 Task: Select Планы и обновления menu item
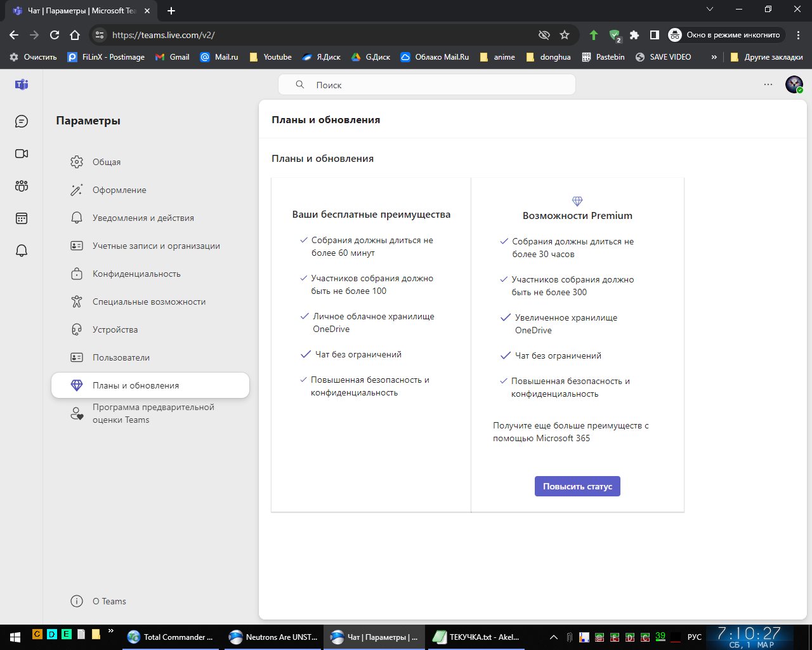150,385
